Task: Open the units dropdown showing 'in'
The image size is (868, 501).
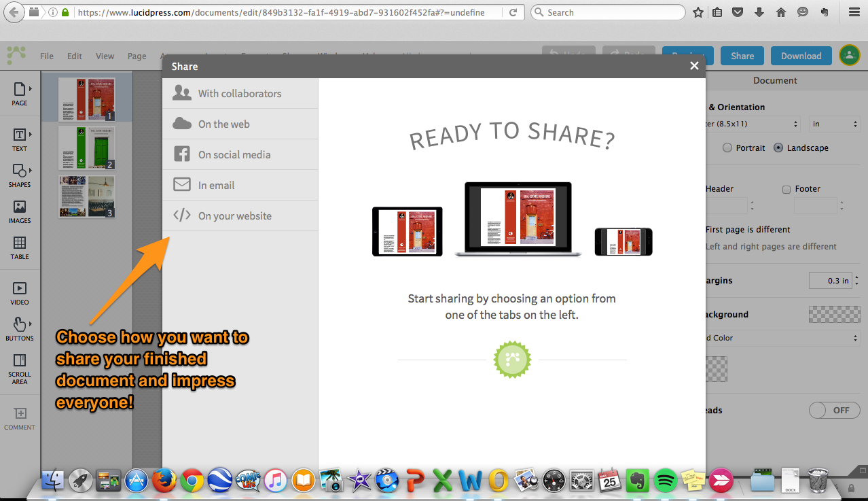Action: (x=835, y=124)
